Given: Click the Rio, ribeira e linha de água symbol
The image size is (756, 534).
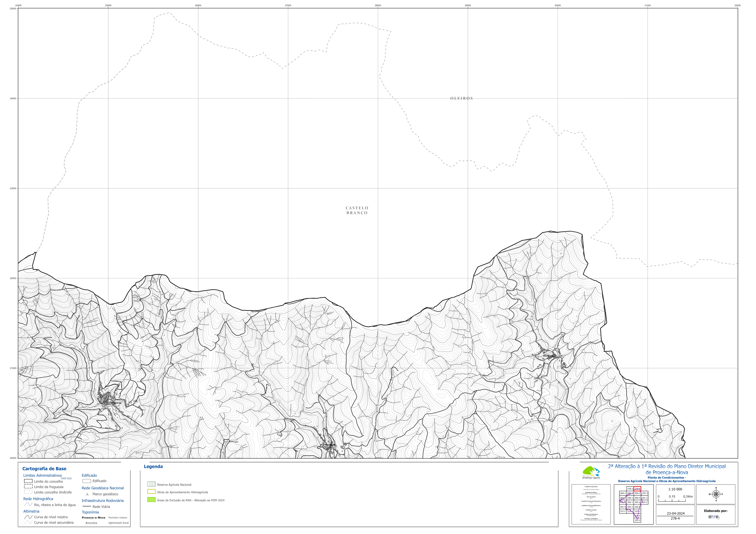Looking at the screenshot, I should (x=28, y=504).
